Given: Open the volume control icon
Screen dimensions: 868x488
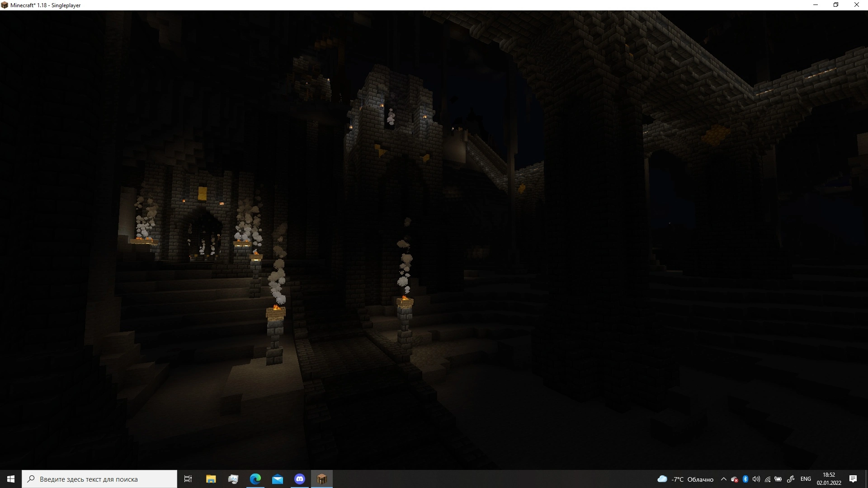Looking at the screenshot, I should (x=756, y=479).
